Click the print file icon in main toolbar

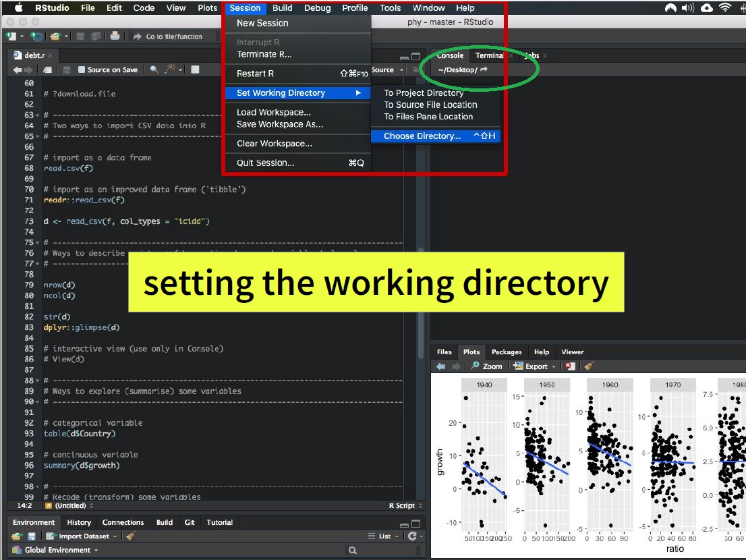pyautogui.click(x=115, y=36)
